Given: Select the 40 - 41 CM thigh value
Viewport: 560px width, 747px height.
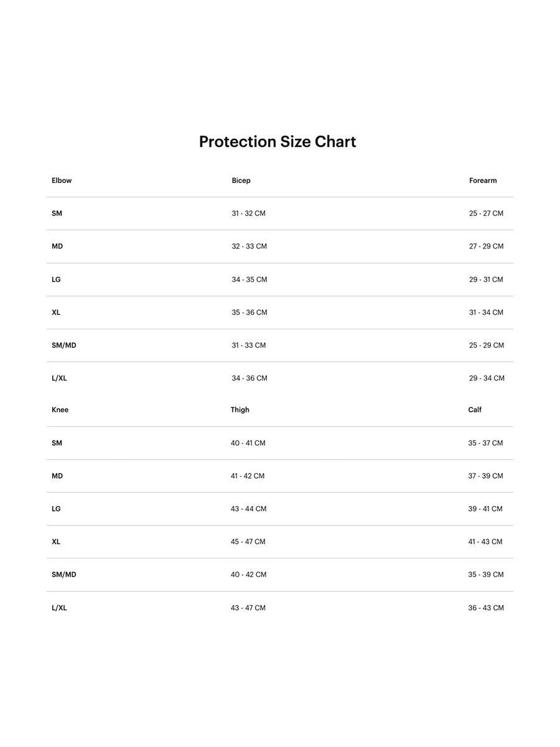Looking at the screenshot, I should tap(248, 443).
